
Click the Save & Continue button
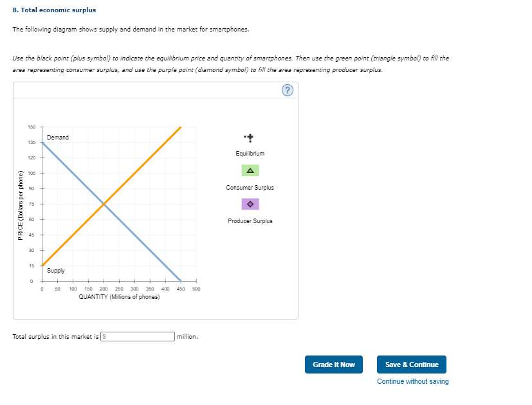coord(411,364)
